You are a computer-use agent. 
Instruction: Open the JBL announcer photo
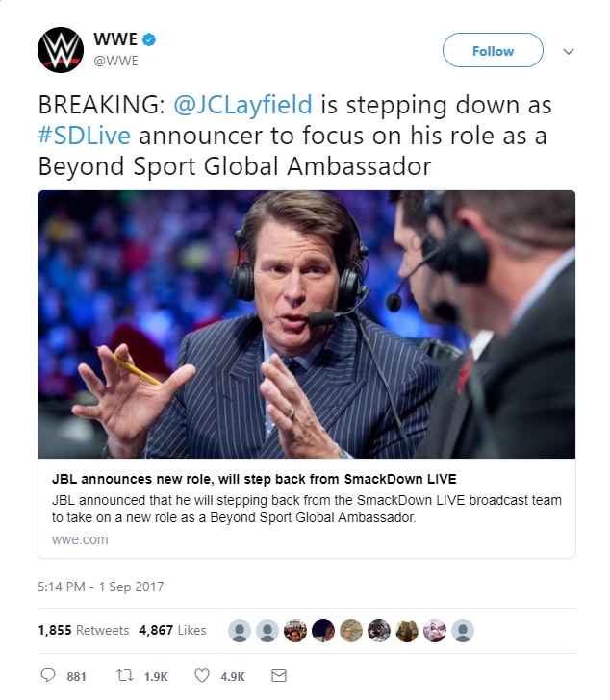point(307,324)
